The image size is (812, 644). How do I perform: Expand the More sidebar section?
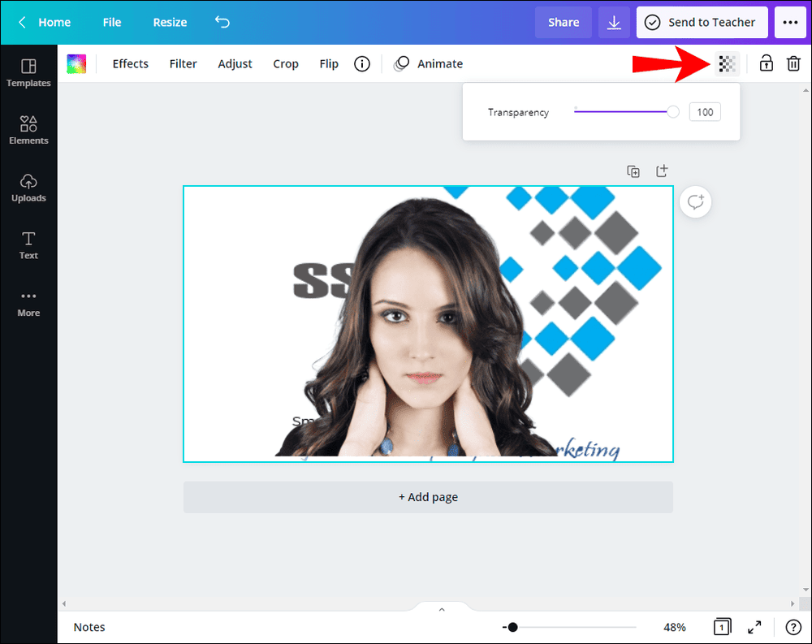pos(28,302)
